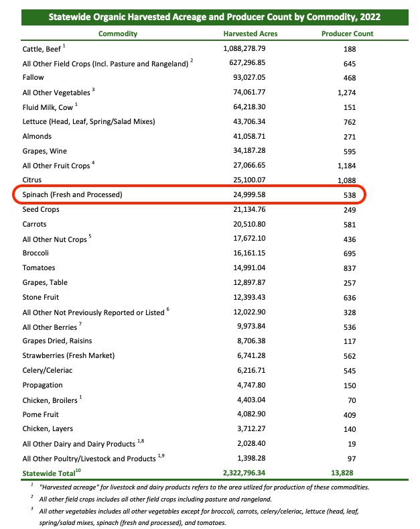Select the Strawberries (Fresh Market) row

coord(68,355)
